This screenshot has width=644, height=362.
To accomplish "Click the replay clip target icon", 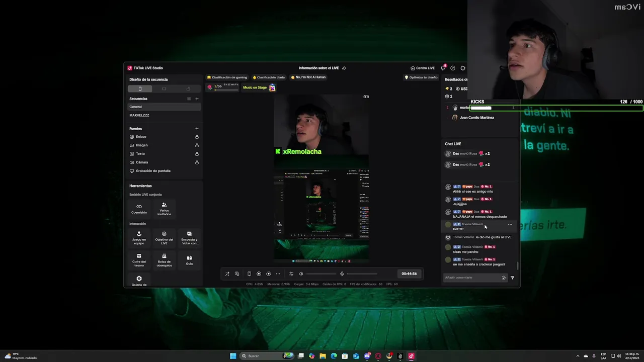I will coord(268,274).
